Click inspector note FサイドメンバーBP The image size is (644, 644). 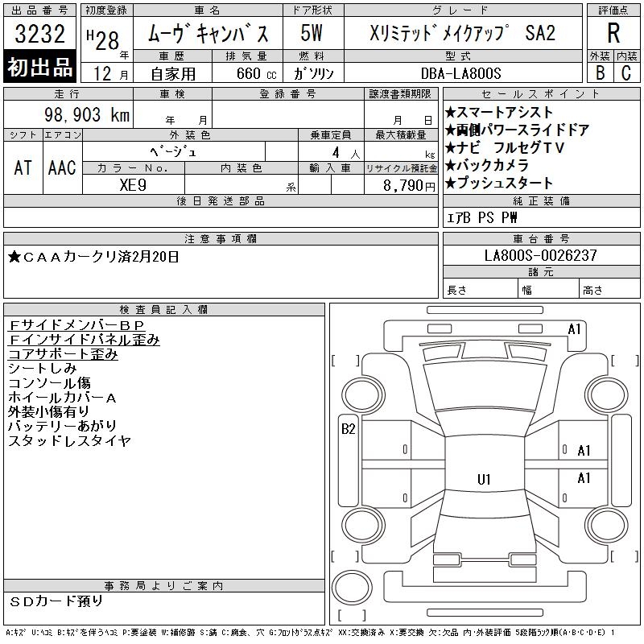point(76,325)
